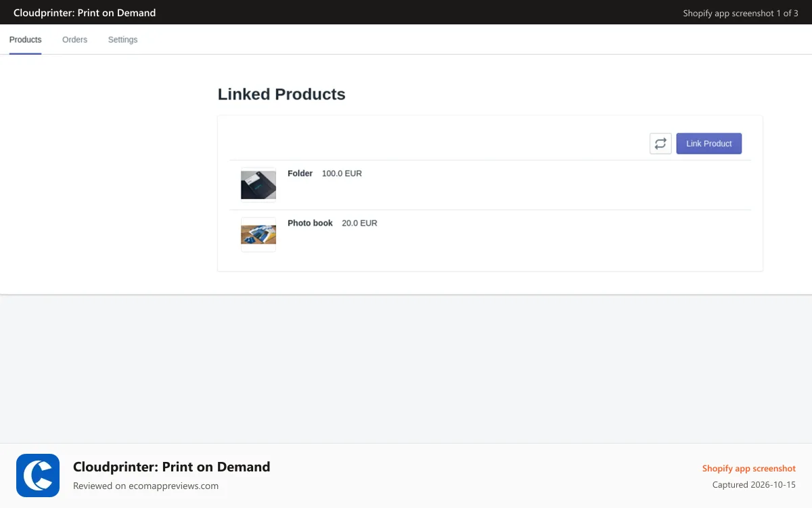Image resolution: width=812 pixels, height=508 pixels.
Task: Click the top bar Cloudprinter: Print on Demand title
Action: tap(85, 13)
